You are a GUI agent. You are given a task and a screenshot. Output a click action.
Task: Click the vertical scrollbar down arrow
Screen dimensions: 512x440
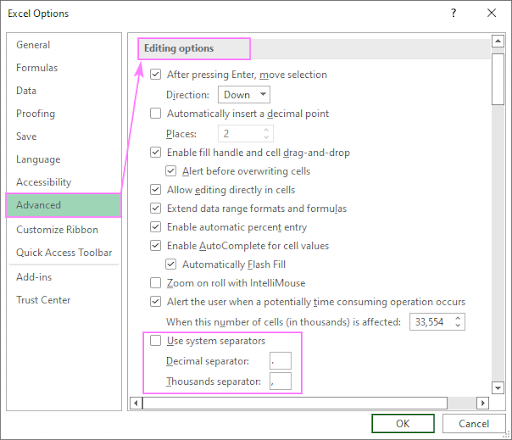click(498, 388)
